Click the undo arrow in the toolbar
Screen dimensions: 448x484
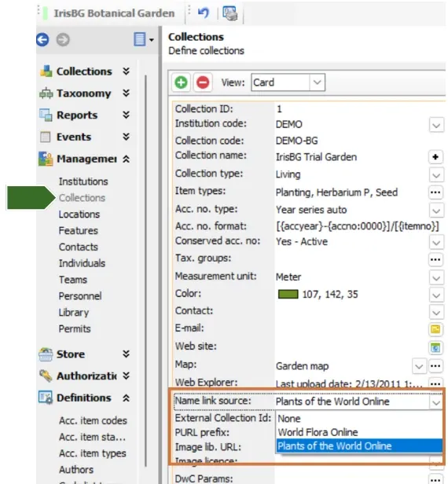pos(203,13)
